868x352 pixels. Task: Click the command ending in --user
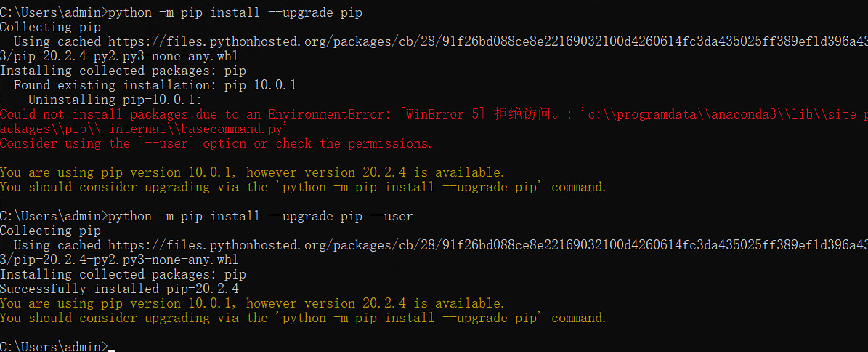click(x=260, y=216)
